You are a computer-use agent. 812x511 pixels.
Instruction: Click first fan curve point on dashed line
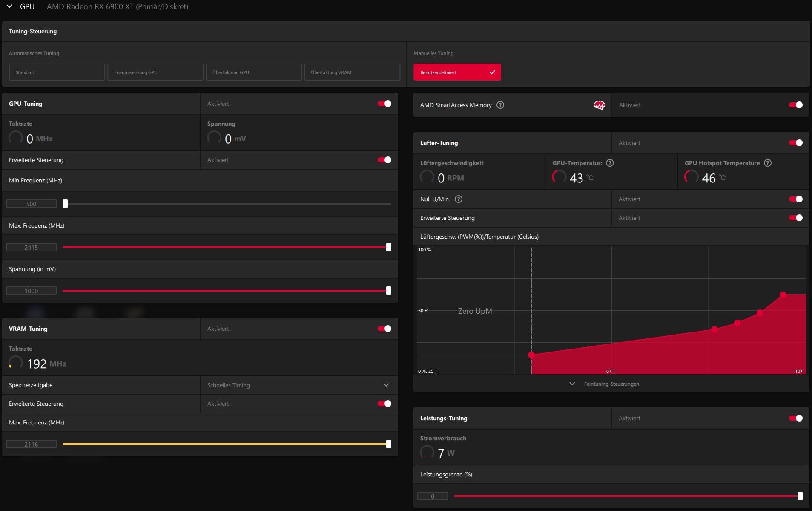pyautogui.click(x=531, y=355)
